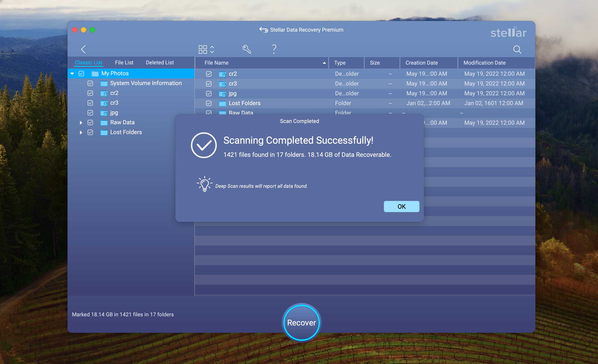Sort by Creation Date column header

[x=429, y=63]
